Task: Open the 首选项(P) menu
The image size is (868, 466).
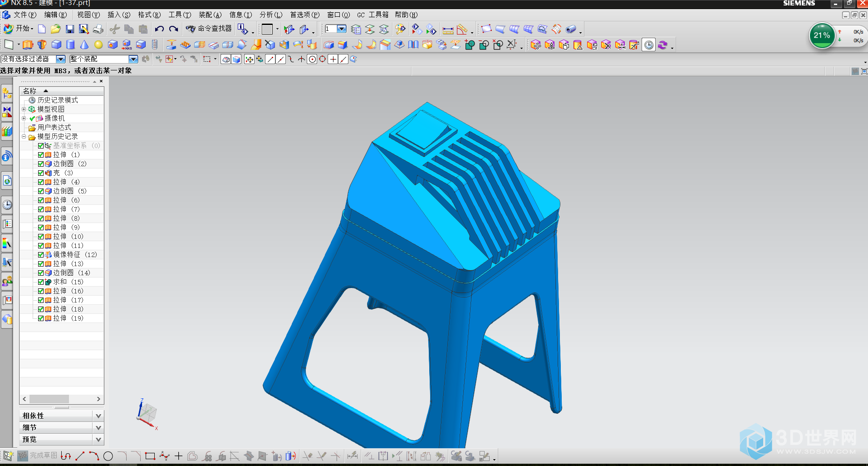Action: (305, 15)
